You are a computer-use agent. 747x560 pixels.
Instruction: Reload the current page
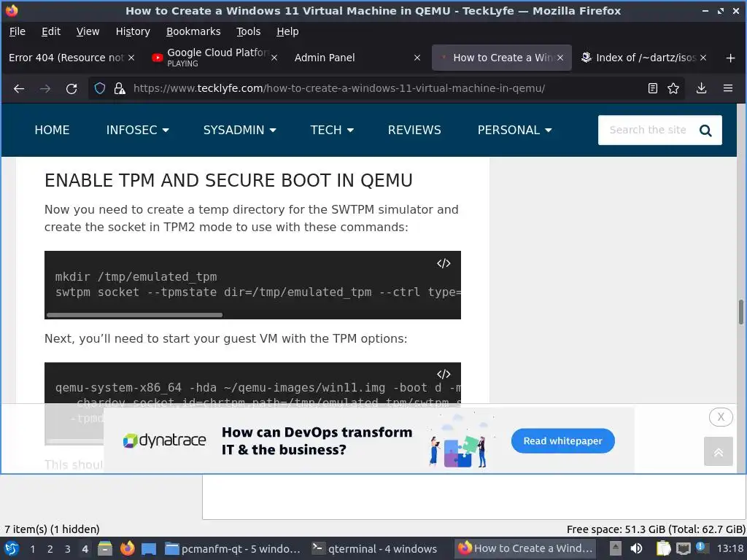click(x=71, y=88)
